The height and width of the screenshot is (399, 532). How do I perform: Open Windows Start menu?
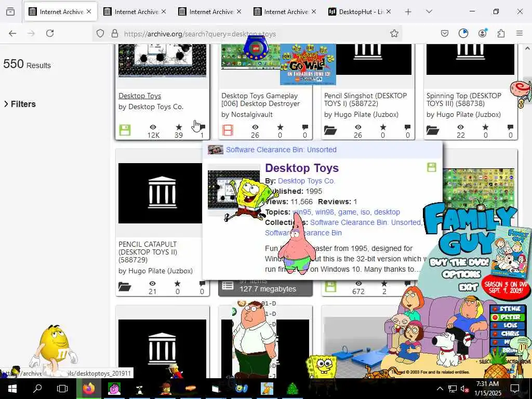point(12,389)
